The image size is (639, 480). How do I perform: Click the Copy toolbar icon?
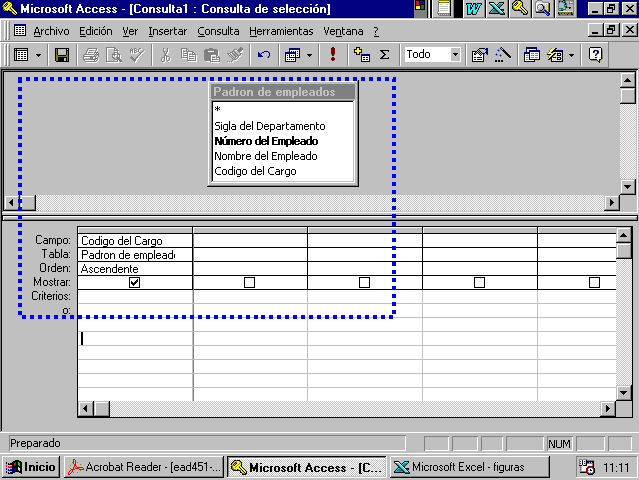pos(189,55)
